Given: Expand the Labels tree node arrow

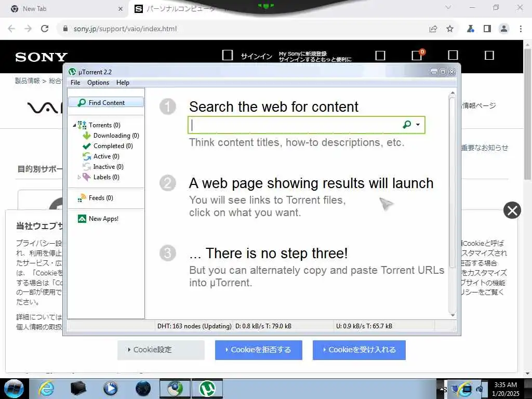Looking at the screenshot, I should tap(79, 177).
